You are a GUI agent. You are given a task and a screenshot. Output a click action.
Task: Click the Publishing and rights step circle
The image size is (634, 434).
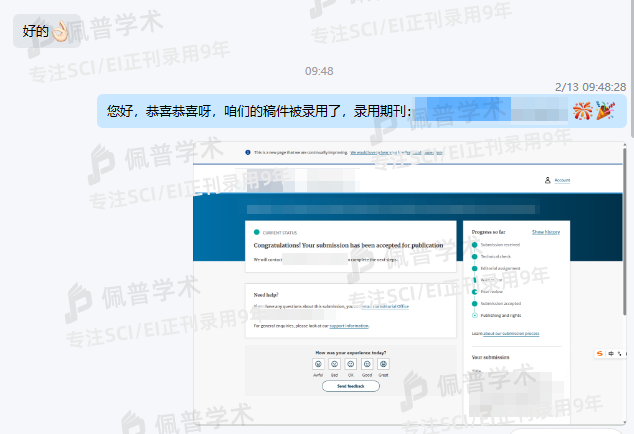pyautogui.click(x=474, y=315)
